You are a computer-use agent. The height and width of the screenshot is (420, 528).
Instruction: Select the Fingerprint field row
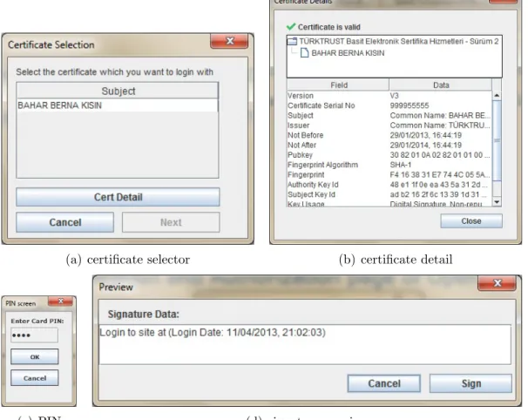389,175
